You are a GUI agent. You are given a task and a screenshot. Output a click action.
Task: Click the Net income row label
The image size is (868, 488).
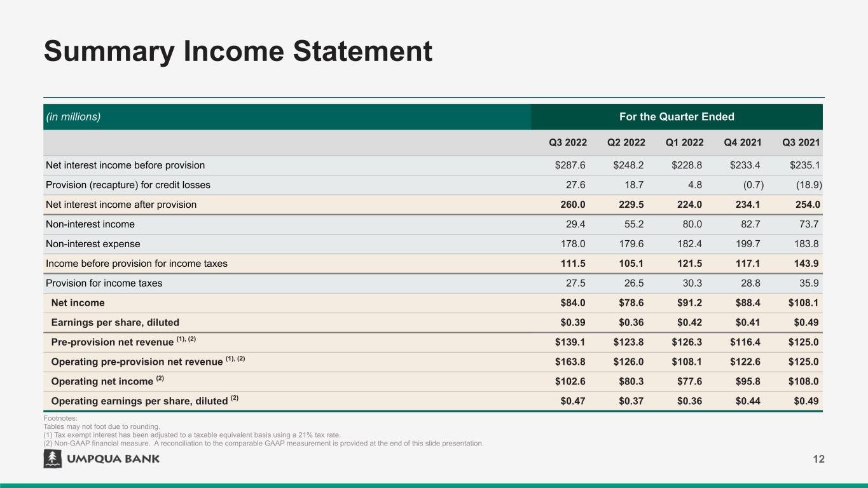tap(78, 303)
